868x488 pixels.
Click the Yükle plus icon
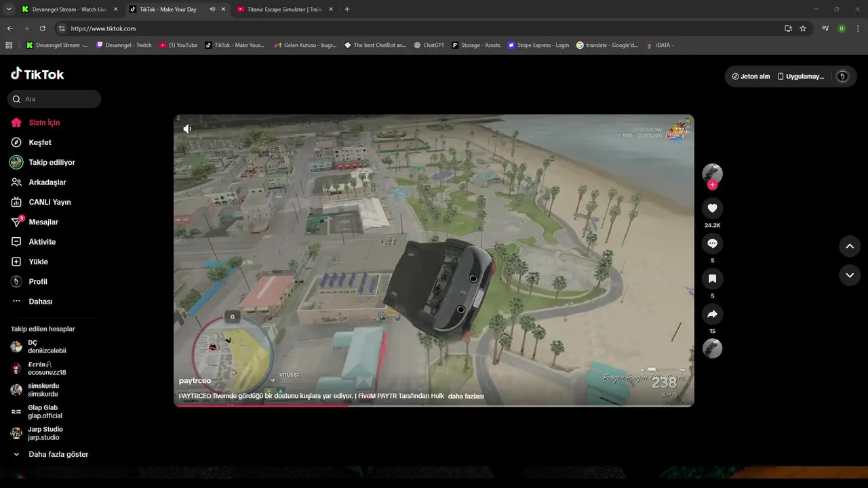(16, 262)
